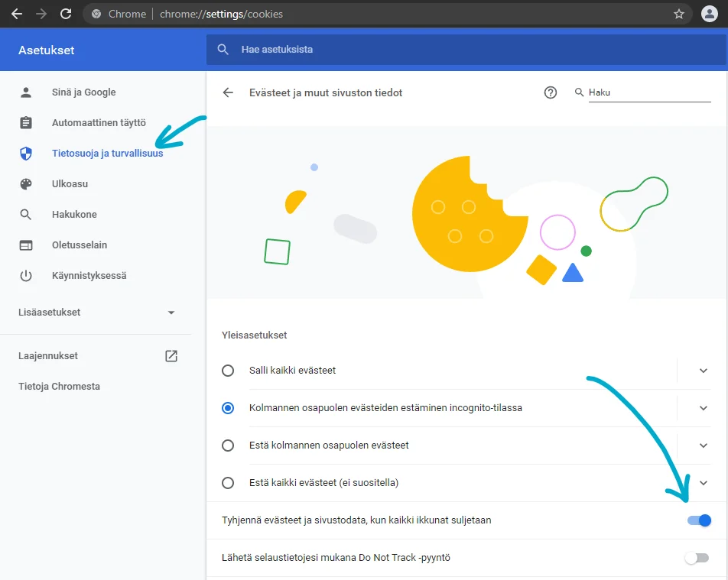Expand Estä kolmannen osapuolen evästeet details
728x580 pixels.
(704, 445)
